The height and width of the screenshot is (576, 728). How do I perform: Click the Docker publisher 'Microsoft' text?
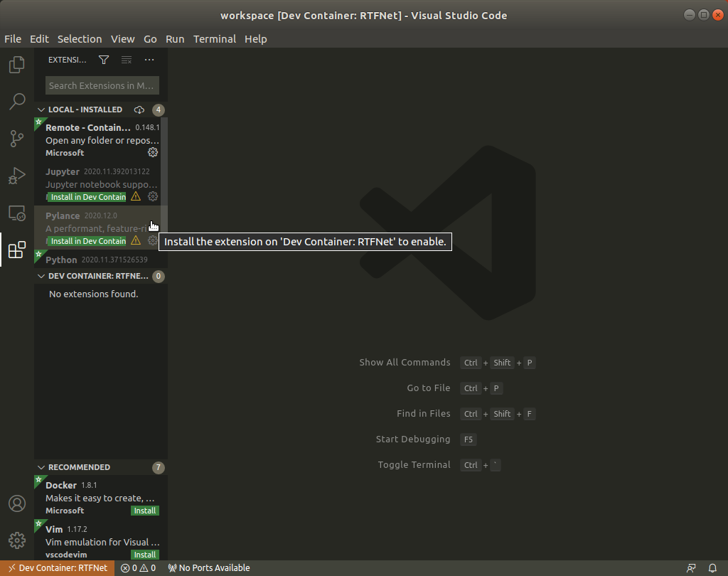tap(65, 511)
